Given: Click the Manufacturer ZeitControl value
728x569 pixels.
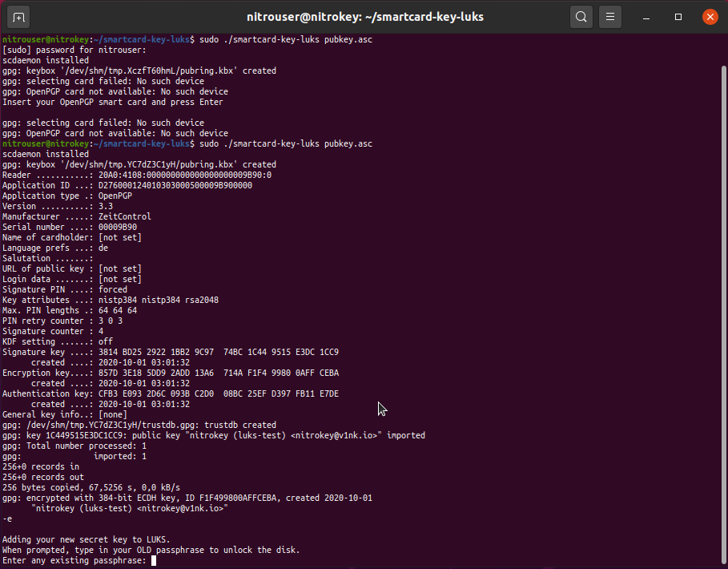Looking at the screenshot, I should tap(125, 216).
